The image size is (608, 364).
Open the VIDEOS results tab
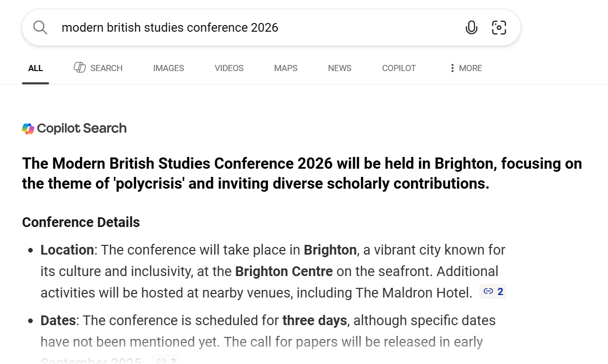(x=229, y=68)
